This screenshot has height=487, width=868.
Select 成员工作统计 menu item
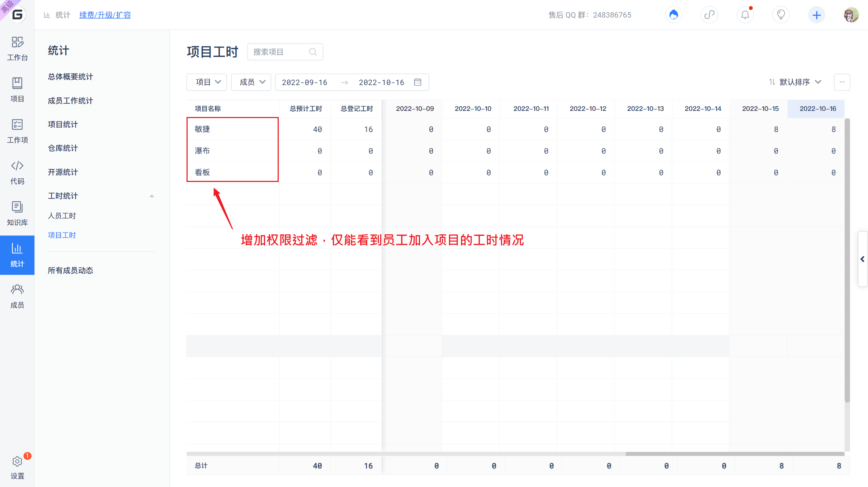pos(70,101)
